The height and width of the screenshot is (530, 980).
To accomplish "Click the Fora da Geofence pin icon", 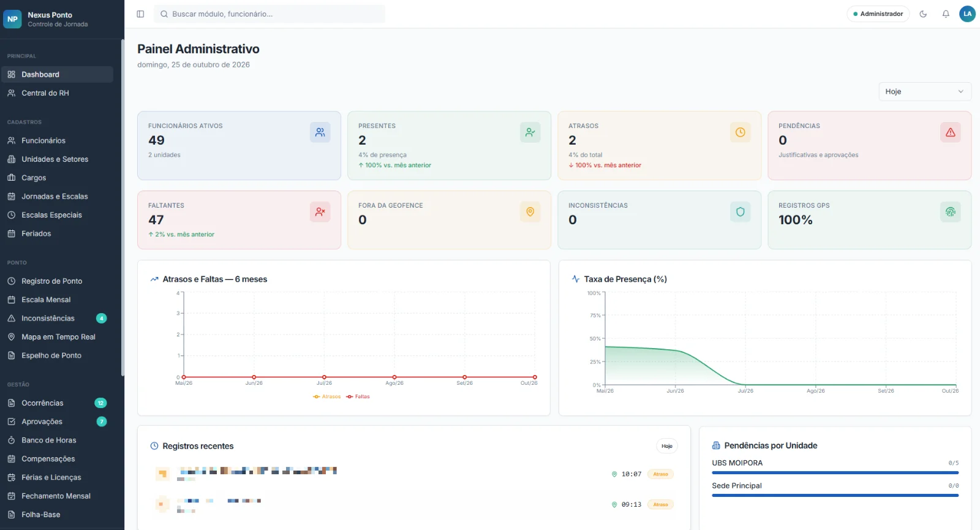I will [x=530, y=212].
